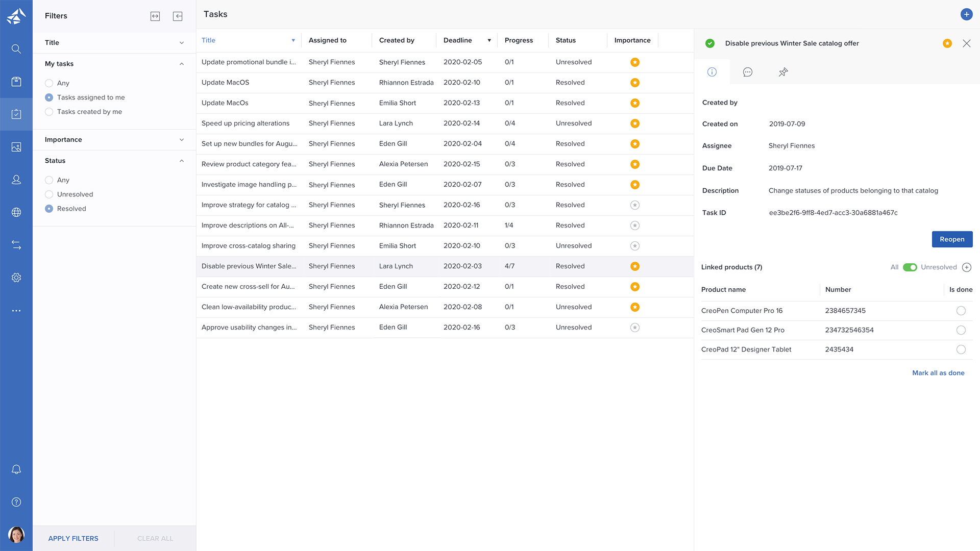
Task: Expand the Importance filter section
Action: click(181, 140)
